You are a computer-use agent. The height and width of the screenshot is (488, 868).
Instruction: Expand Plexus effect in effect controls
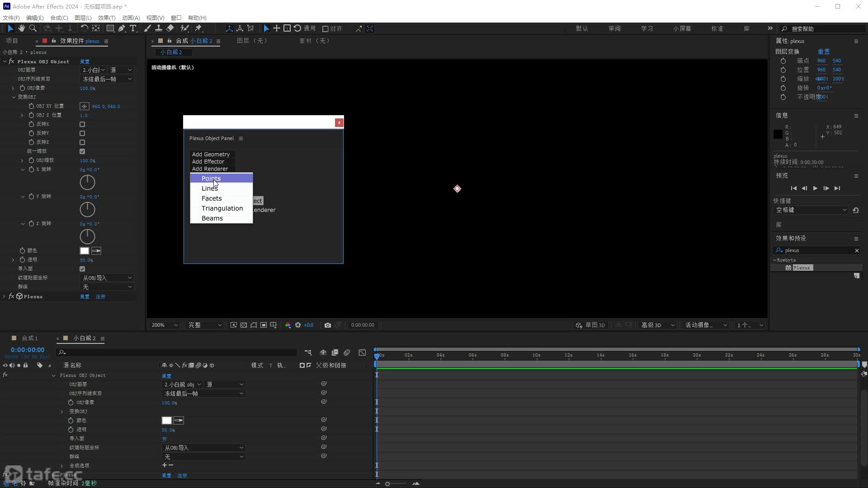coord(5,296)
